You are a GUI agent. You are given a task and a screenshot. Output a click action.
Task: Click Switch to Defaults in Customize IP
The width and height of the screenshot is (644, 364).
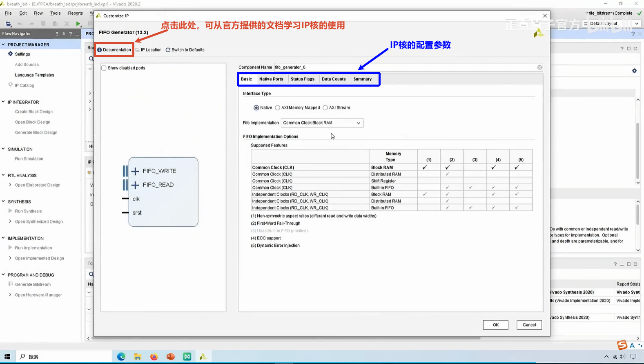tap(185, 50)
